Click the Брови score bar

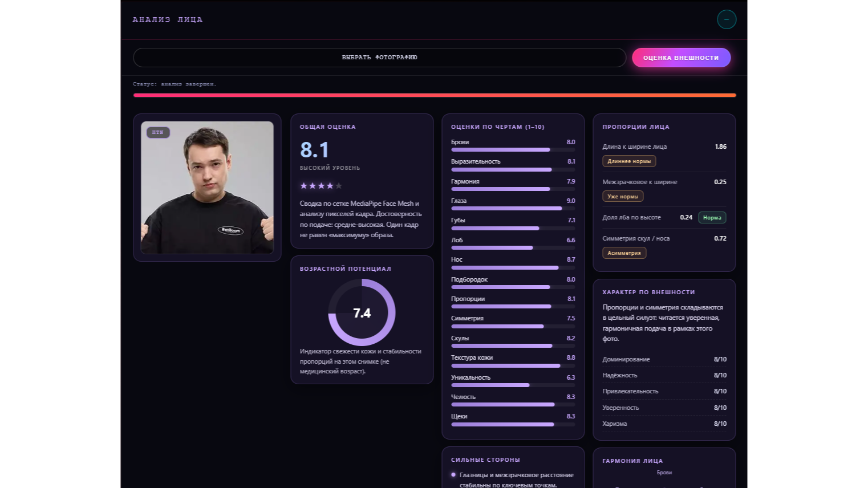click(513, 150)
